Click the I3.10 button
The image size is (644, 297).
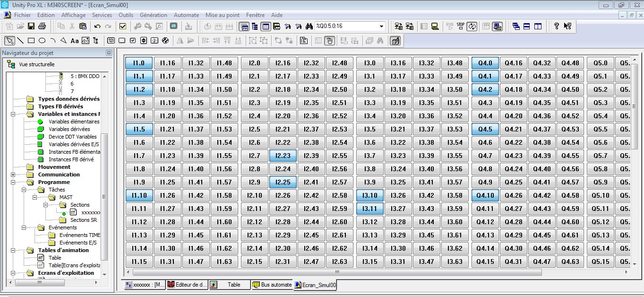point(369,195)
